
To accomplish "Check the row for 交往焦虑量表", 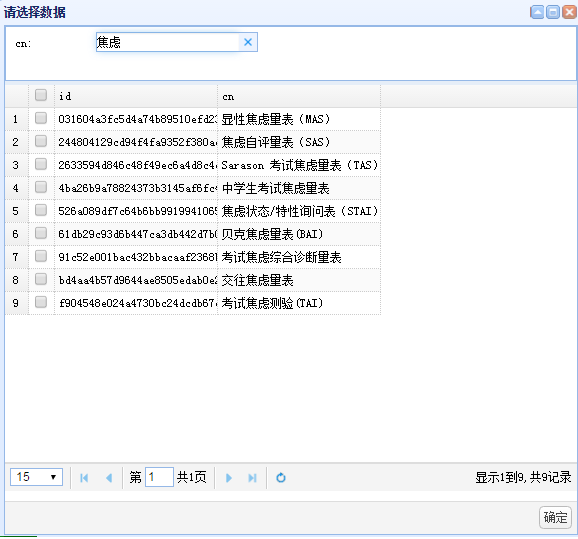I will pos(41,279).
